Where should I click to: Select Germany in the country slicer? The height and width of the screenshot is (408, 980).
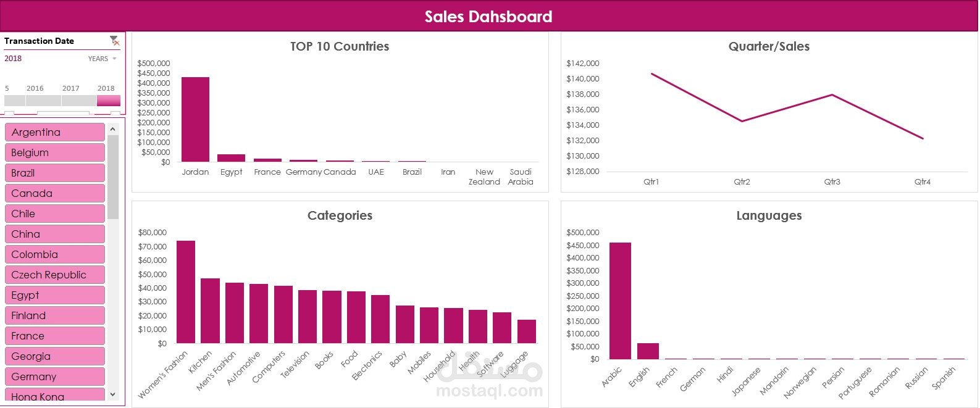click(x=54, y=377)
